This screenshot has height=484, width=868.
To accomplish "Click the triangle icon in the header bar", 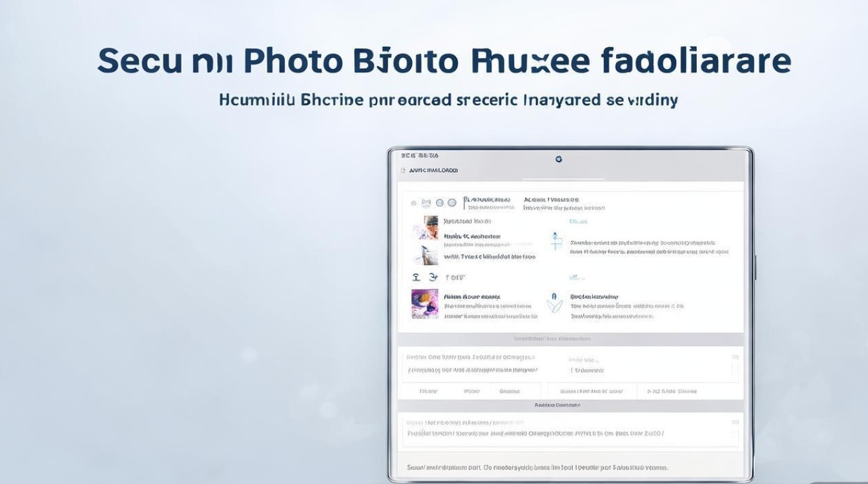I will point(403,171).
